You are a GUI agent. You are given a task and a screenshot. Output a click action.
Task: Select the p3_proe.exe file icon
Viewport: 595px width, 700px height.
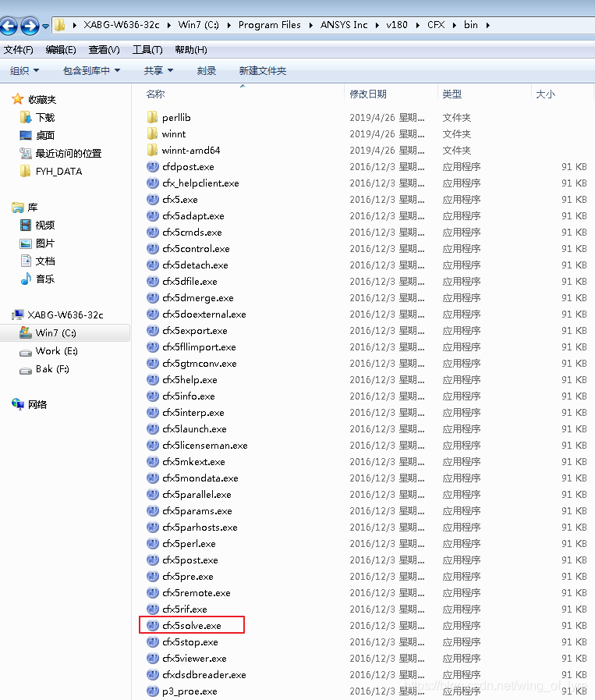click(153, 691)
